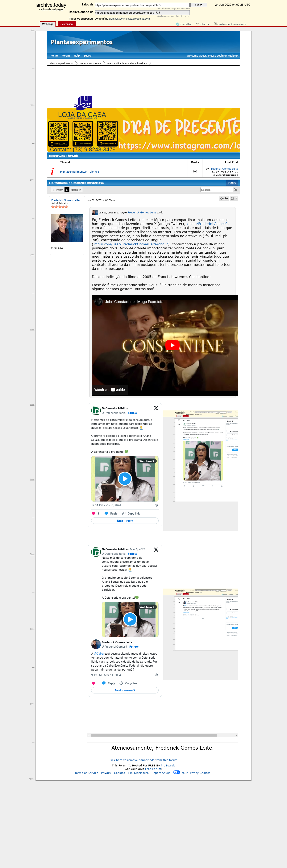Click the Next » pagination button
Screen dimensions: 287x868
(76, 190)
